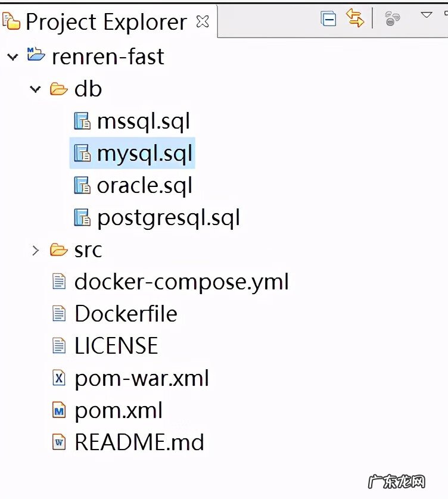Toggle Link with Editor icon
The width and height of the screenshot is (448, 499).
(x=355, y=19)
